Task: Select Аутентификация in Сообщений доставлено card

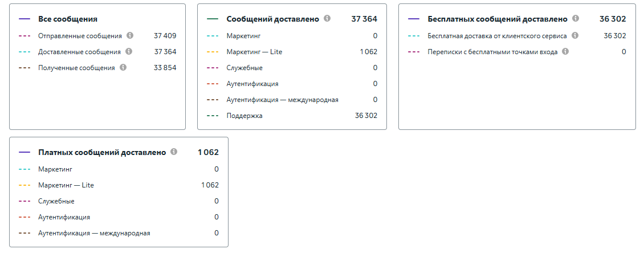Action: [252, 84]
